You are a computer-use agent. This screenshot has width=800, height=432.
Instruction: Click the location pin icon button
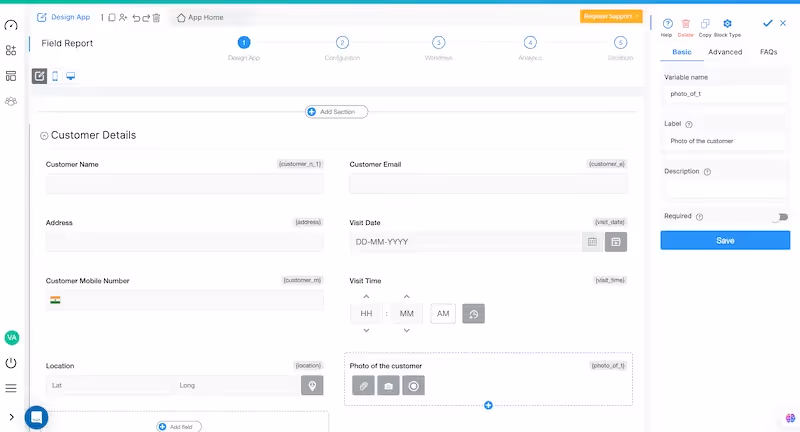[x=312, y=386]
